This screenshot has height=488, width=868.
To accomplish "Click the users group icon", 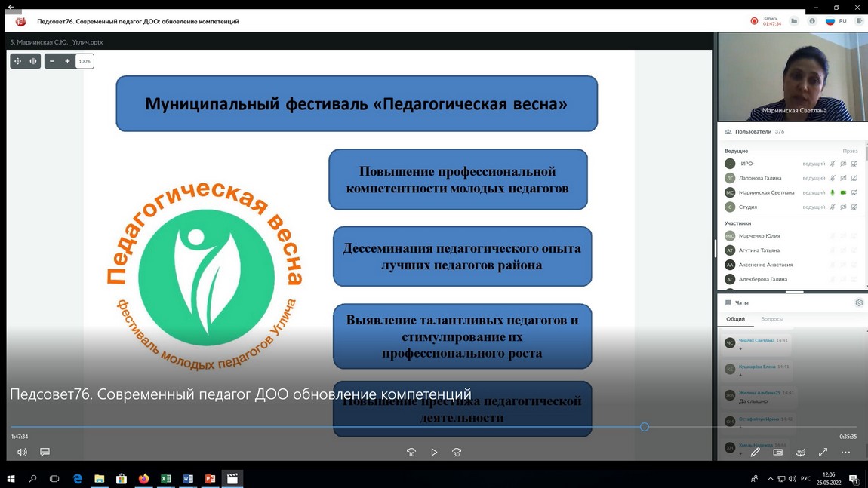I will point(728,132).
